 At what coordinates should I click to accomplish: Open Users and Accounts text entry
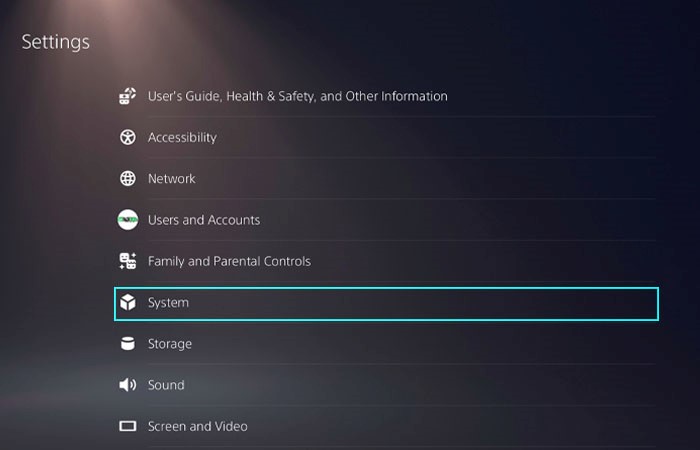(204, 220)
